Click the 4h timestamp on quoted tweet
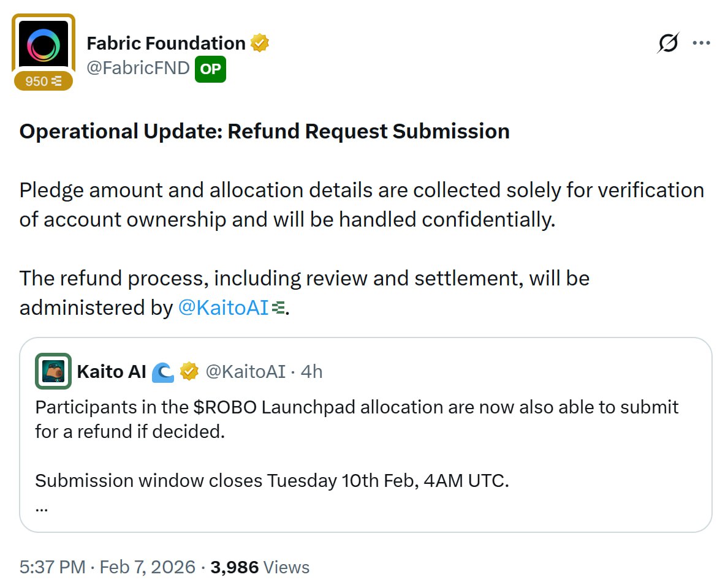This screenshot has height=588, width=728. point(311,371)
